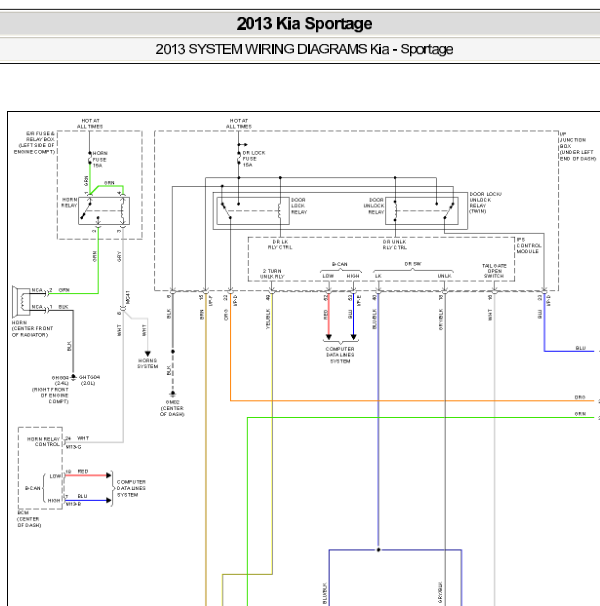Click the 'BCM (CENTER OF DASH)' label
Screen dimensions: 600x606
29,519
